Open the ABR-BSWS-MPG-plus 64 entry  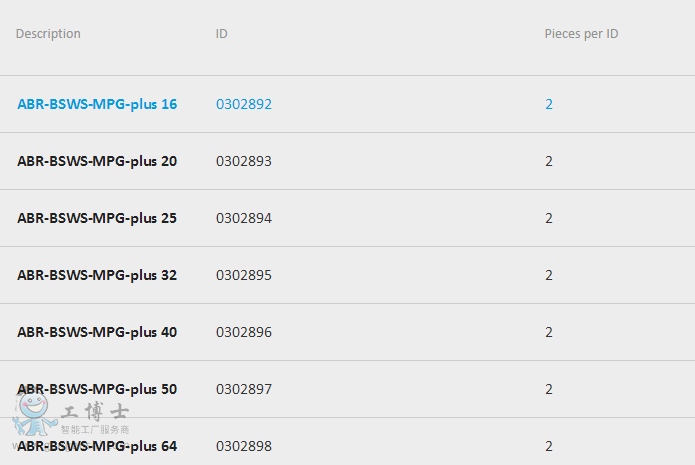coord(97,446)
